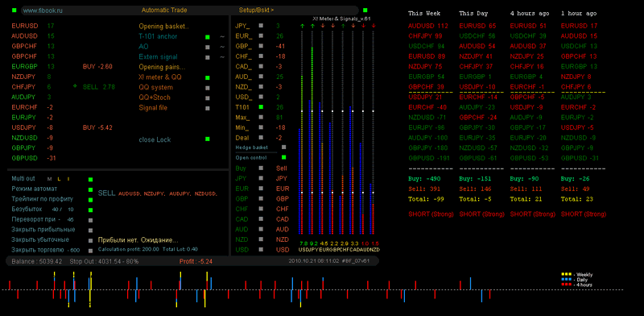This screenshot has width=644, height=316.
Task: Open the Setup/Bskt > expander
Action: point(256,10)
